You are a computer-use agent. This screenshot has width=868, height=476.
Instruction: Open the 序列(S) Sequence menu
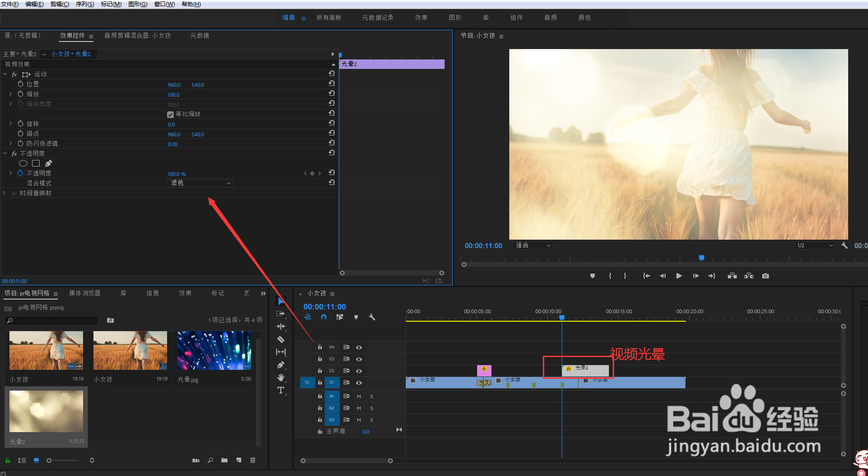click(85, 4)
